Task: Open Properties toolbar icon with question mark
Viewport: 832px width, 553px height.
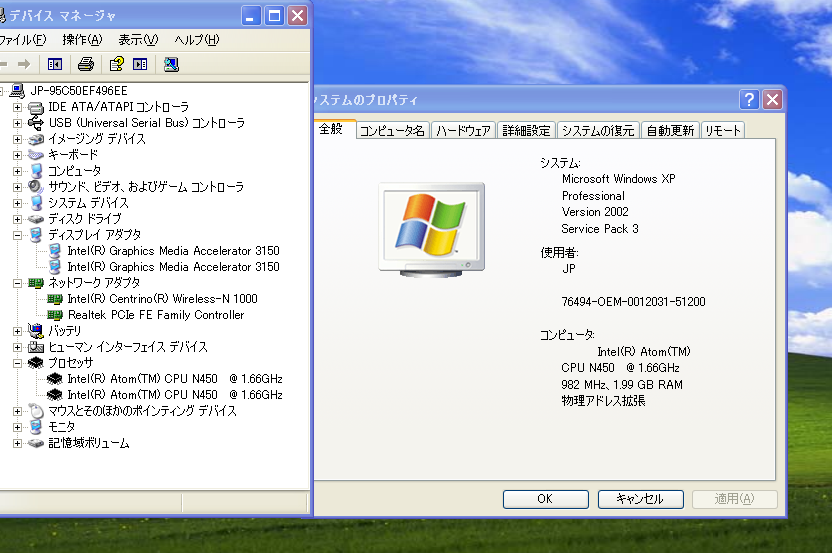Action: [x=116, y=64]
